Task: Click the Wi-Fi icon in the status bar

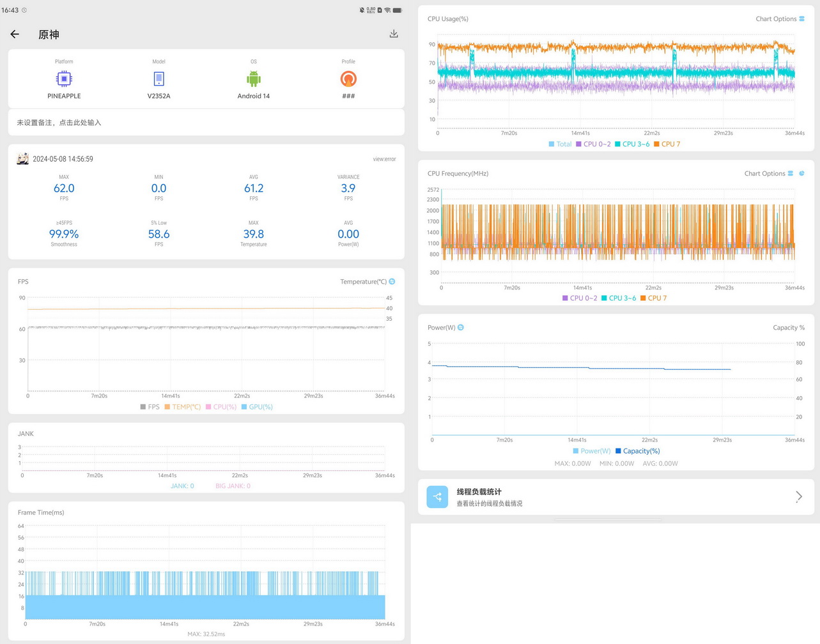Action: coord(387,10)
